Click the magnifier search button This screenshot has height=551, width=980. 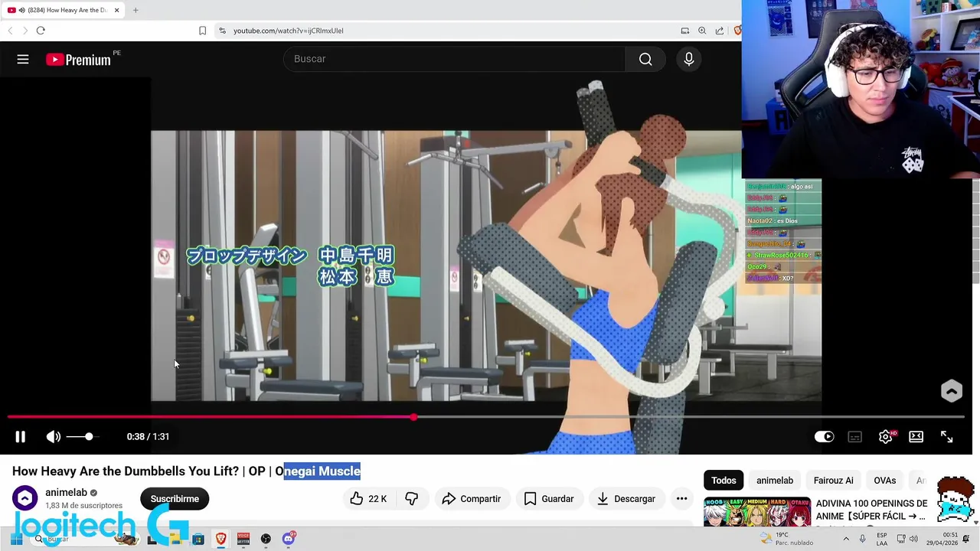pyautogui.click(x=645, y=59)
